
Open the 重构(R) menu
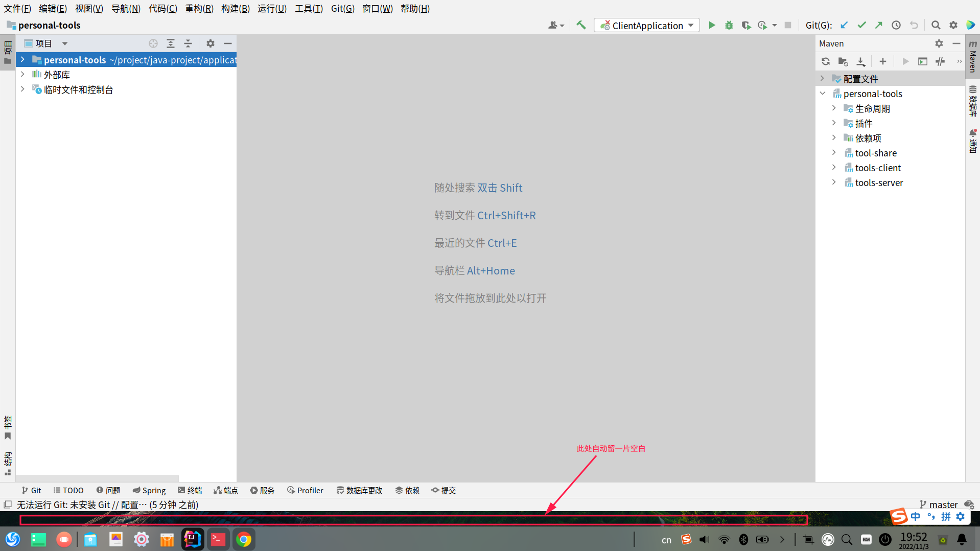click(x=199, y=9)
